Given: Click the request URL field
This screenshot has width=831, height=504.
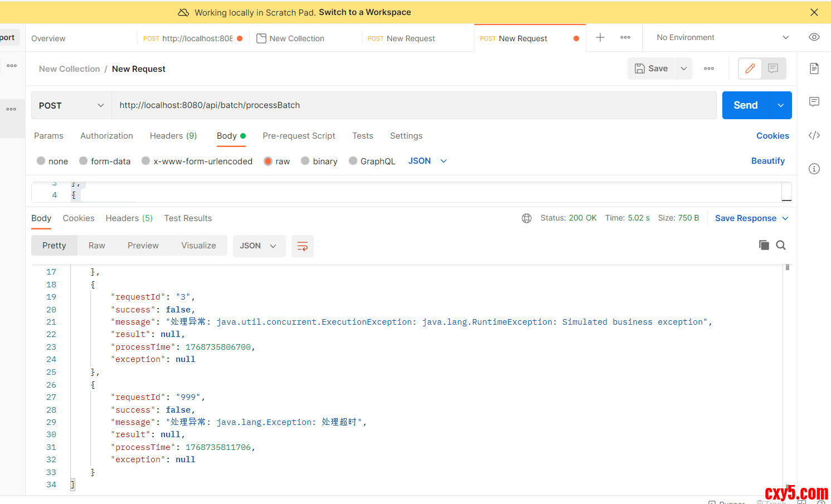Looking at the screenshot, I should pyautogui.click(x=414, y=105).
